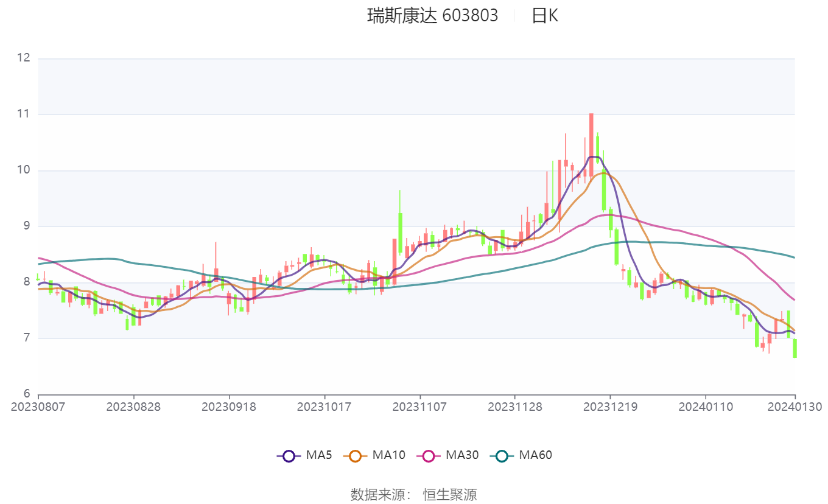Toggle the MA60 legend series

[521, 455]
